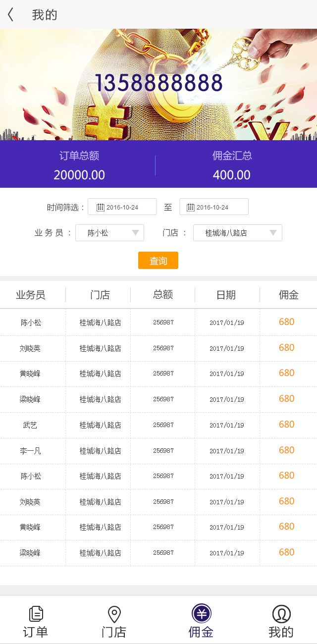Click the 佣金 column header
This screenshot has height=644, width=317.
coord(288,295)
